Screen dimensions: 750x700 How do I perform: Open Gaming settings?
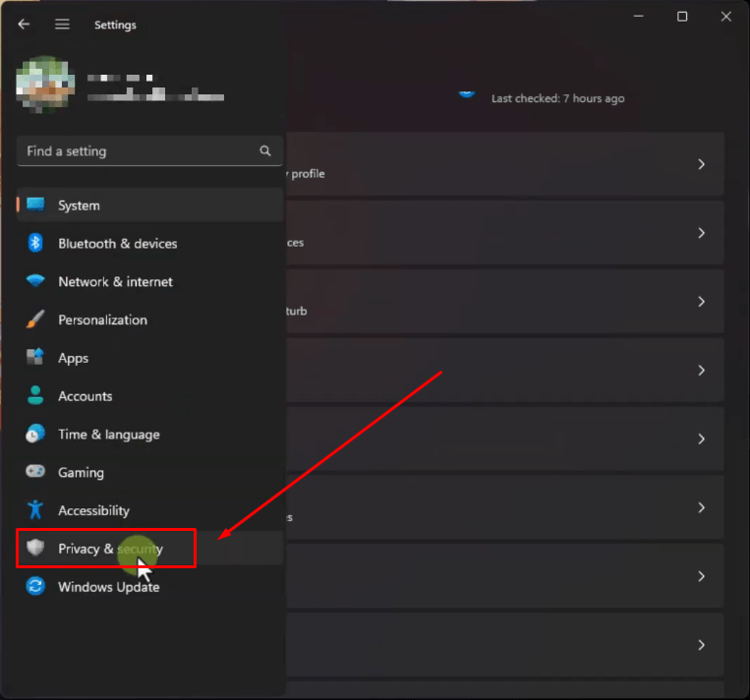click(150, 473)
